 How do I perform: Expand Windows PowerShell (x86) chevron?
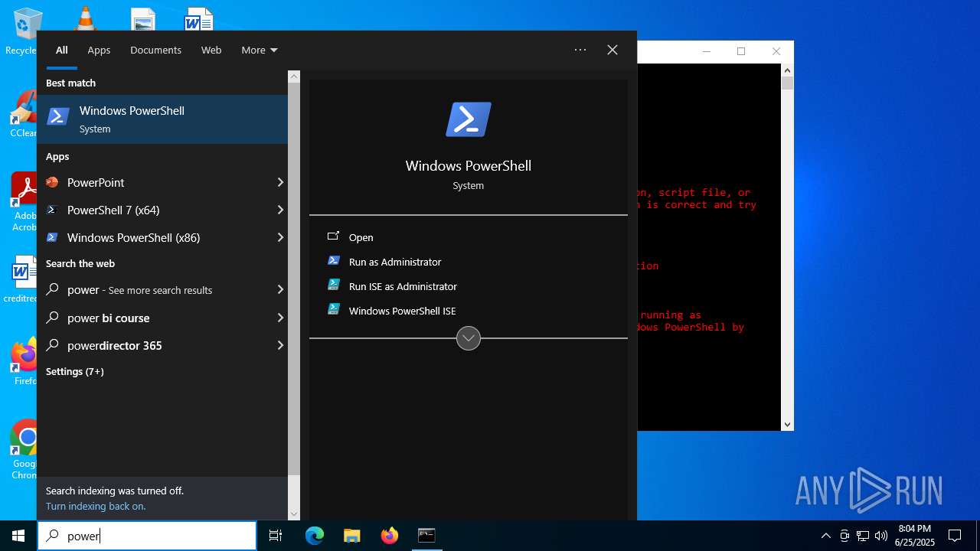click(x=280, y=237)
